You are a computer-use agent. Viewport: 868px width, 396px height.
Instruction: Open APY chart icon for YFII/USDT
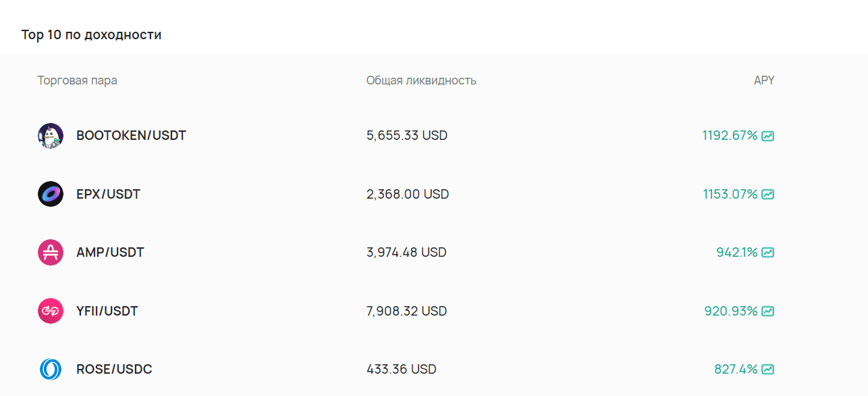pyautogui.click(x=768, y=312)
